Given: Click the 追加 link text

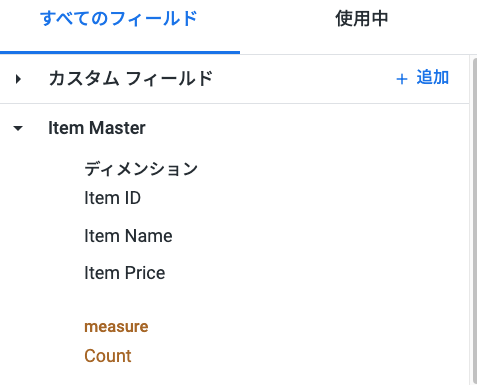Looking at the screenshot, I should pyautogui.click(x=433, y=77).
